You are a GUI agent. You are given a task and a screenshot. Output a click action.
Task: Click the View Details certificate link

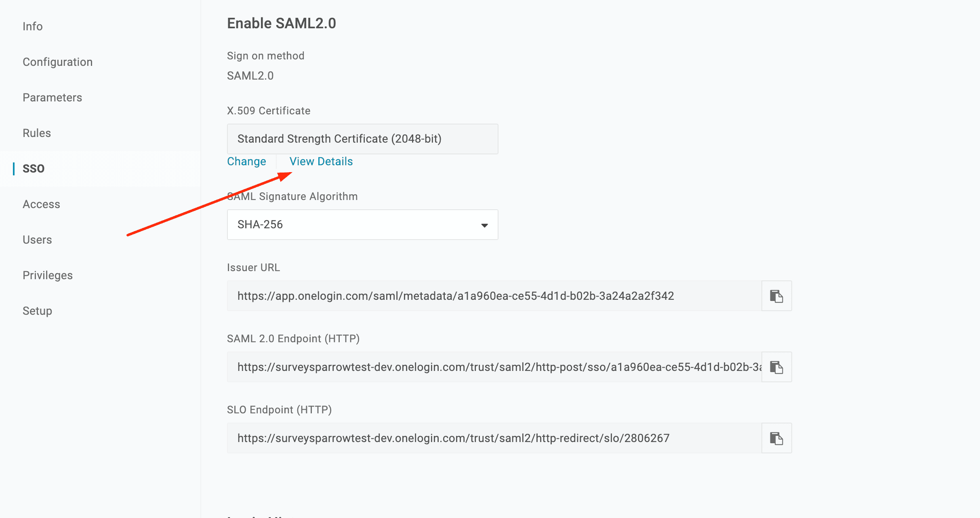pos(321,161)
